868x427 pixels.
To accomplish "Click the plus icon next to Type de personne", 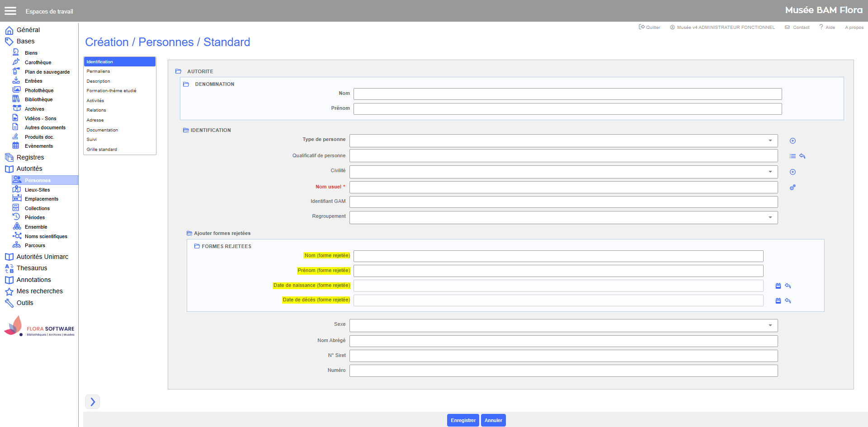I will (793, 141).
